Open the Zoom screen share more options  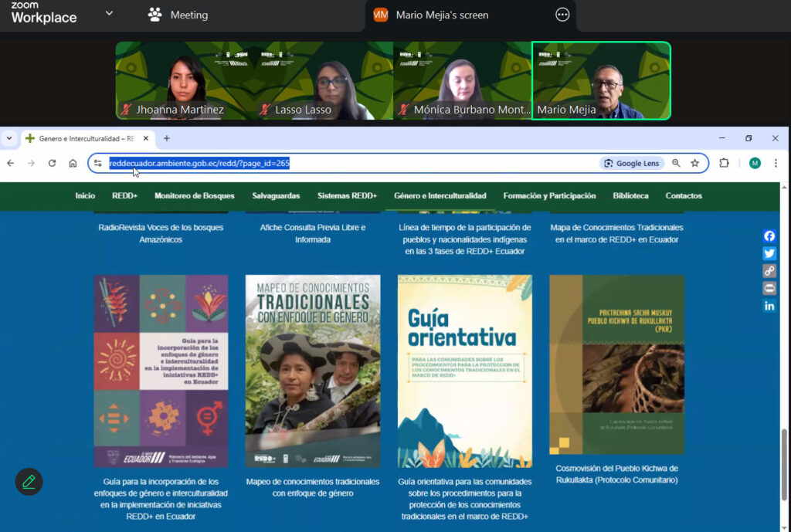(x=562, y=15)
